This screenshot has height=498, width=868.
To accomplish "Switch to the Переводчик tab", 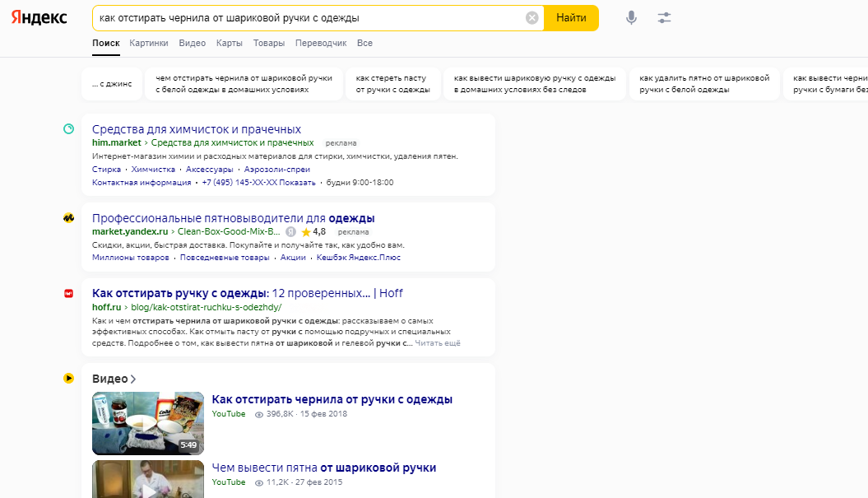I will (321, 43).
